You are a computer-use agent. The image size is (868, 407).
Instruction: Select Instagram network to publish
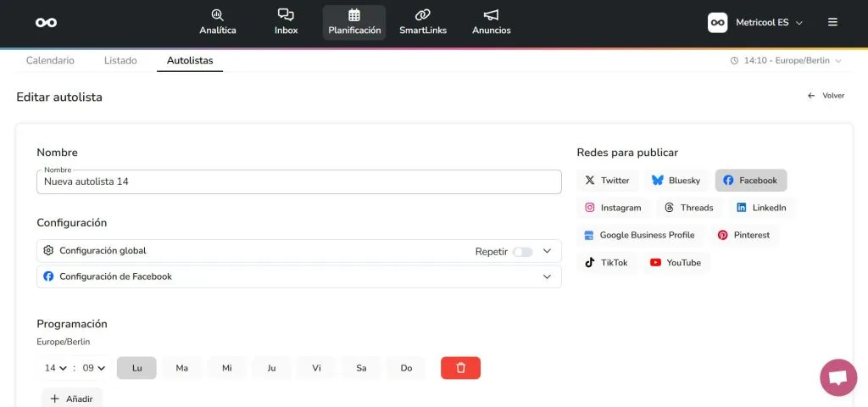coord(614,208)
